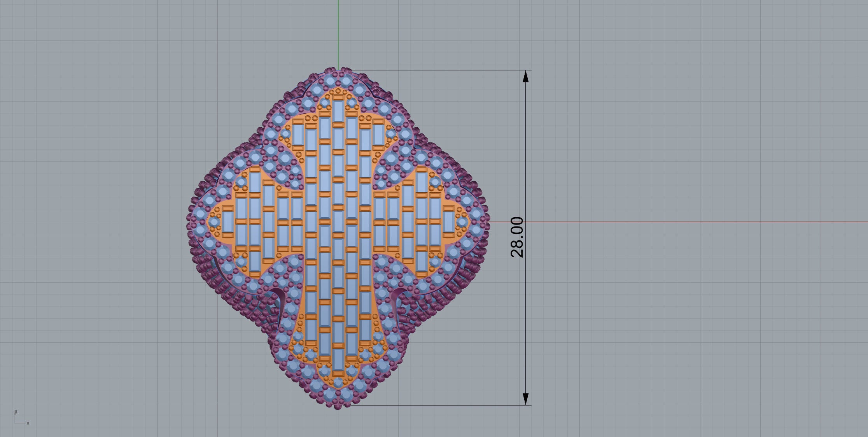Select the 28.00 dimension text

pos(517,237)
